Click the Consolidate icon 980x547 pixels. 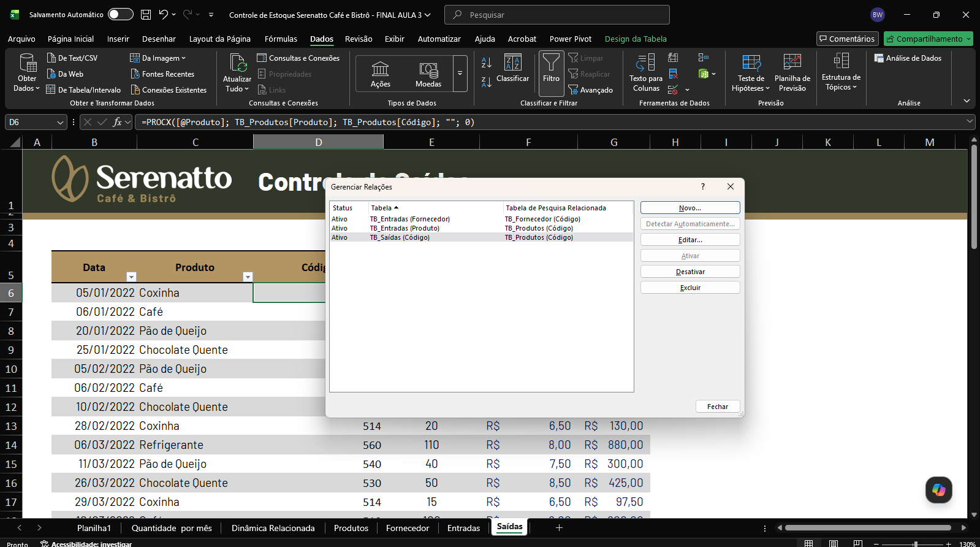click(703, 58)
